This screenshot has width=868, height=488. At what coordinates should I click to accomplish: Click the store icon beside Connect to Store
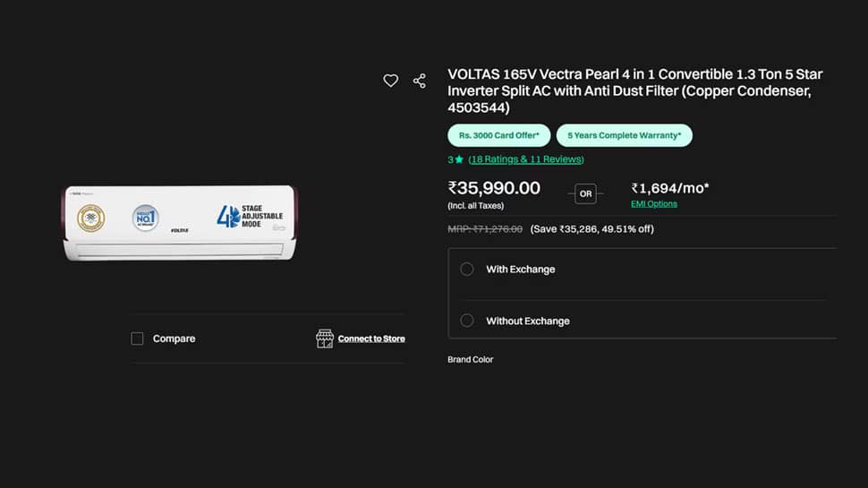click(325, 338)
